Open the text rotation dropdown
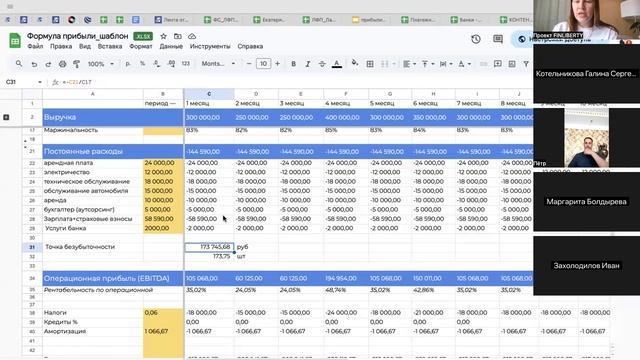640x360 pixels. pyautogui.click(x=464, y=64)
